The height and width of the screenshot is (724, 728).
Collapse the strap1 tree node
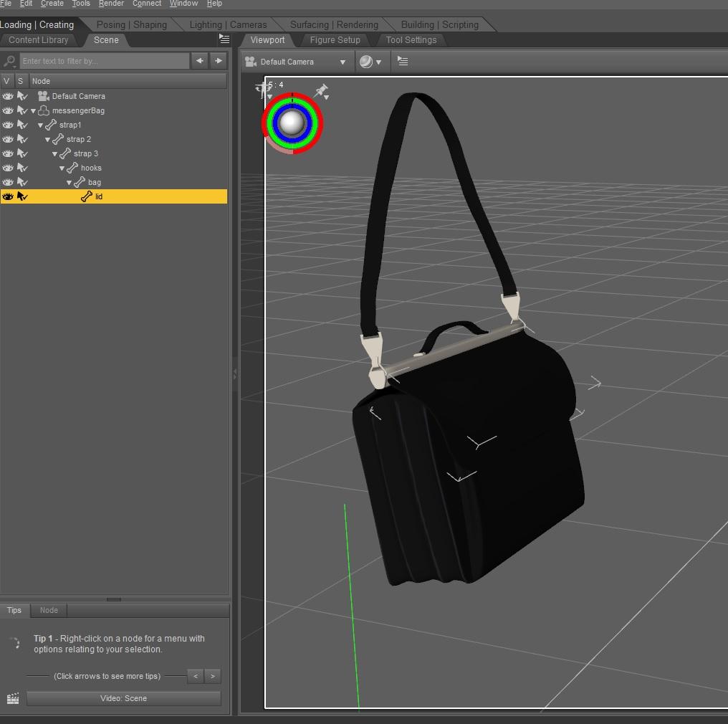pyautogui.click(x=40, y=125)
